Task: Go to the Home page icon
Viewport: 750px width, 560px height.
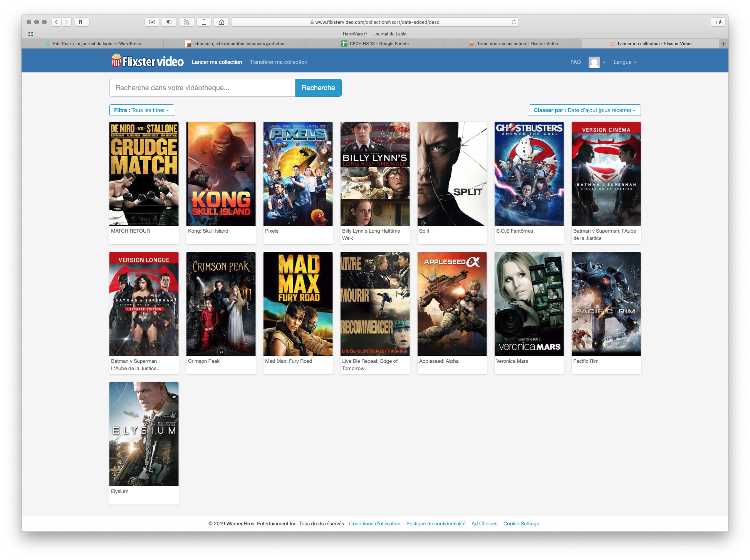Action: (x=221, y=22)
